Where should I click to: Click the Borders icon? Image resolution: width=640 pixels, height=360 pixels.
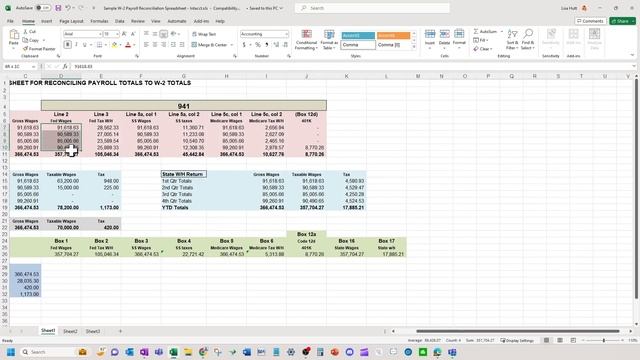point(99,45)
